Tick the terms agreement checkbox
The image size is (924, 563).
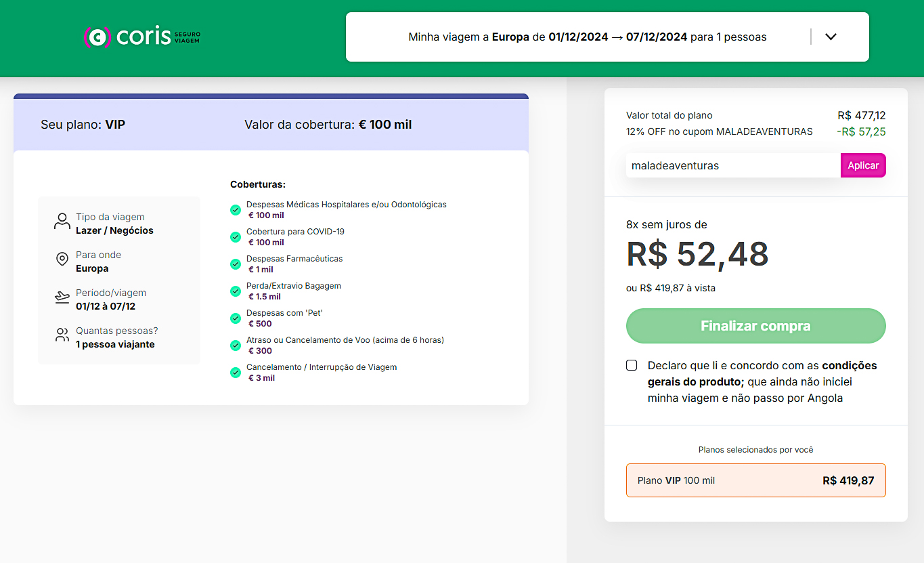pyautogui.click(x=632, y=365)
